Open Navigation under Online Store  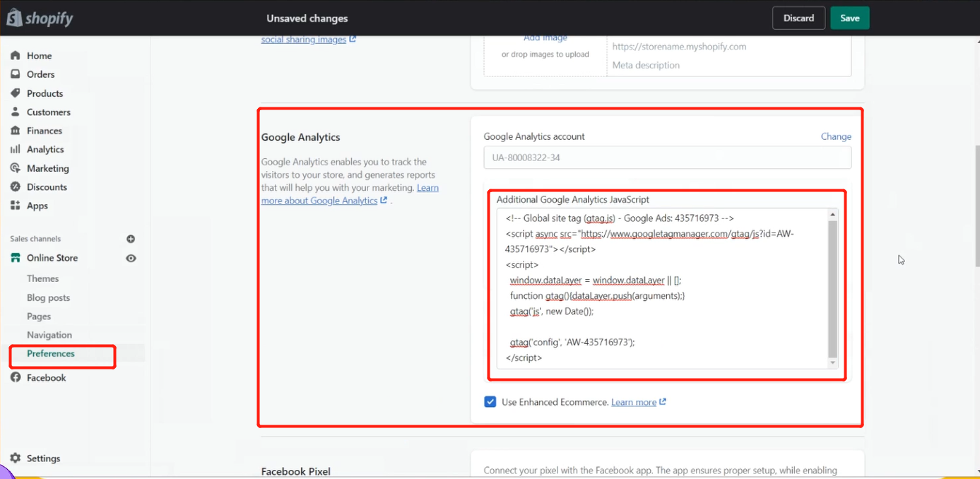(x=49, y=335)
